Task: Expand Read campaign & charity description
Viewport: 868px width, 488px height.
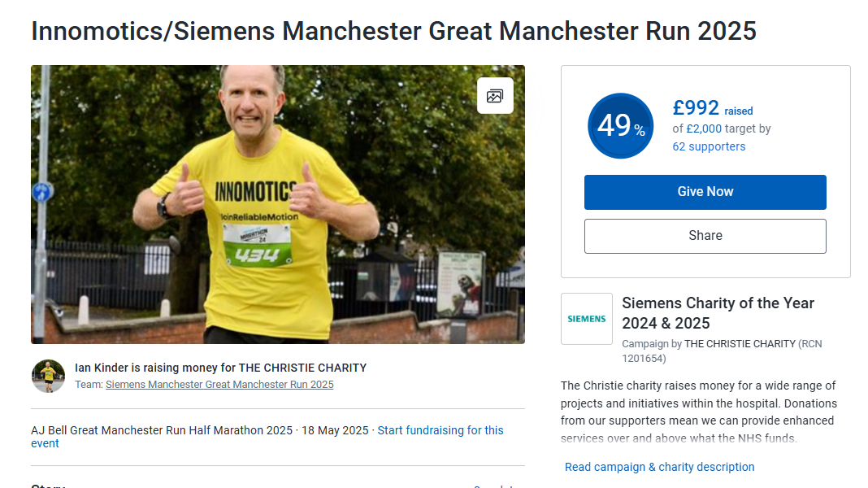Action: pos(659,467)
